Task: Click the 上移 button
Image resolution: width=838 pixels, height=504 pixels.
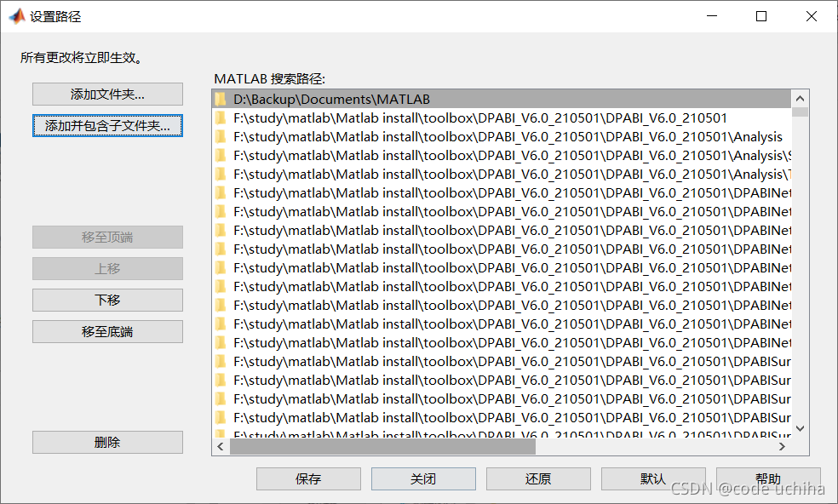Action: [107, 268]
